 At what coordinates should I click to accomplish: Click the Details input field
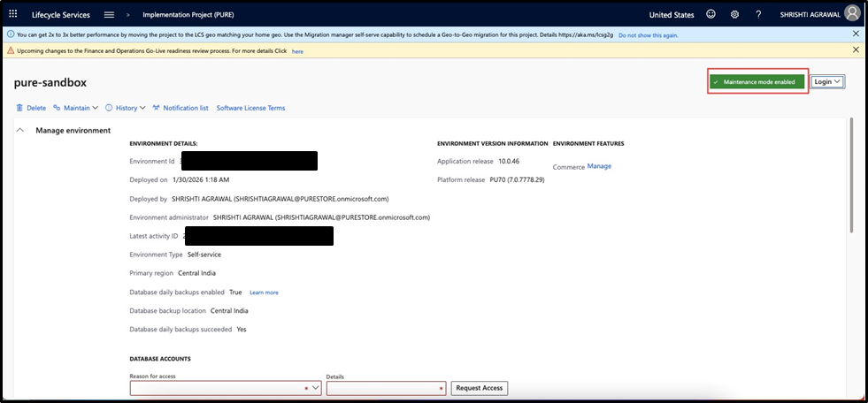(386, 388)
